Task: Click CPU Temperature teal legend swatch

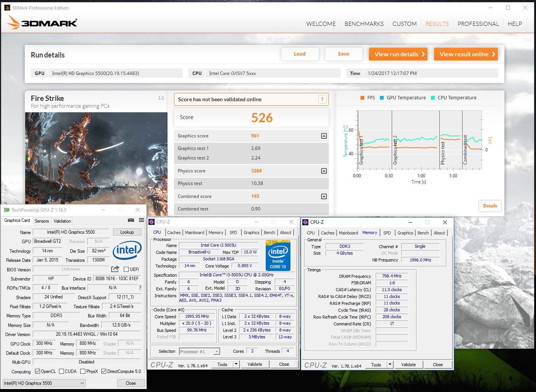Action: pyautogui.click(x=433, y=98)
